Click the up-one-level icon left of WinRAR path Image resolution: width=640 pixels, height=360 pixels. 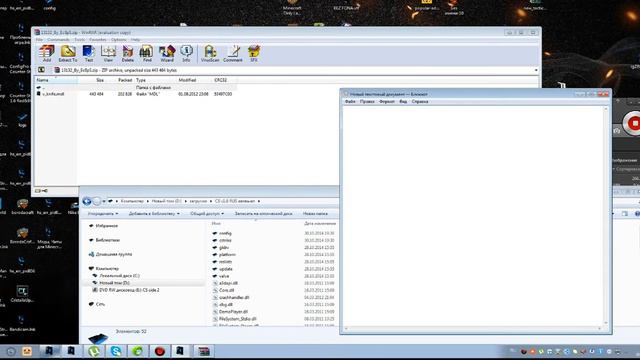pos(41,70)
